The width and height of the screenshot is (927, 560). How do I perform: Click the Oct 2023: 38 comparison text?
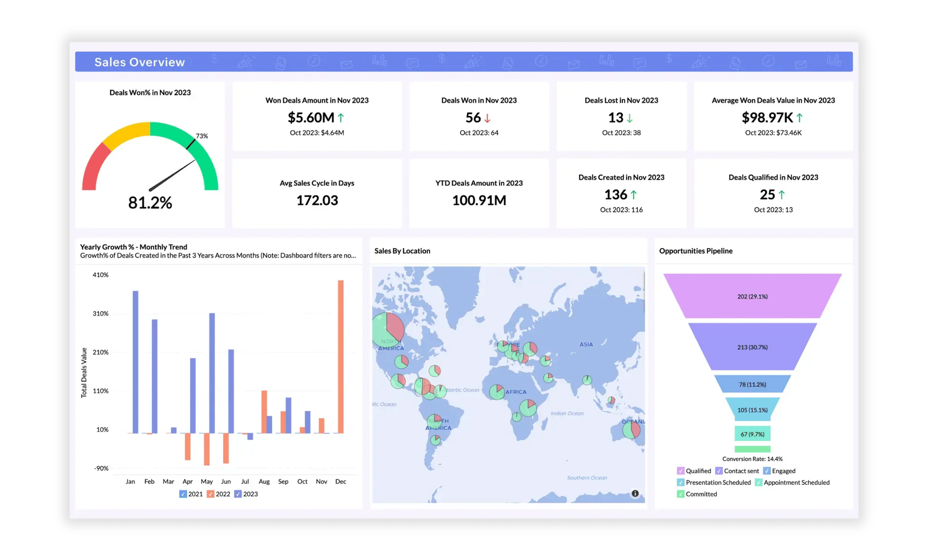621,133
